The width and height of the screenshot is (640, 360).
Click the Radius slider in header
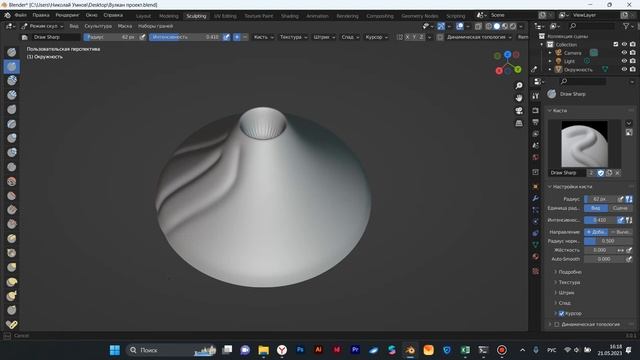pos(111,37)
